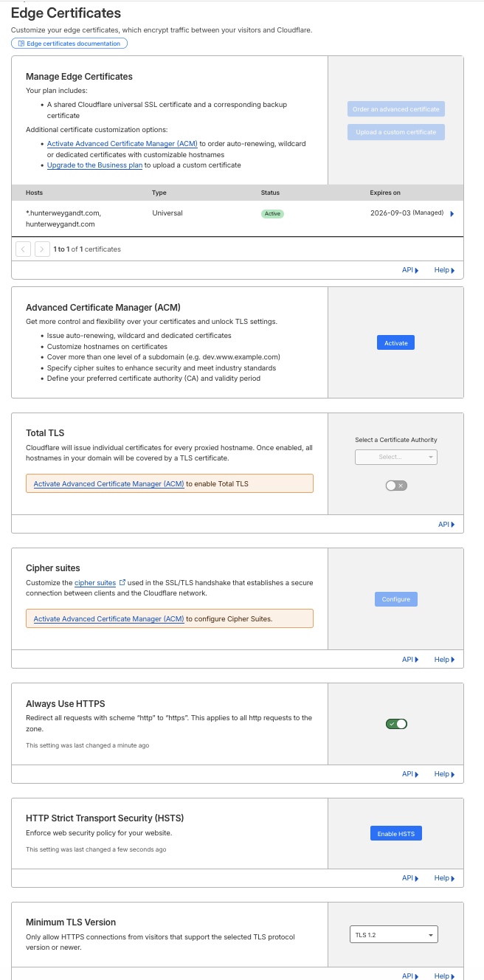Open Help link under Always Use HTTPS
The image size is (484, 980).
click(x=444, y=774)
